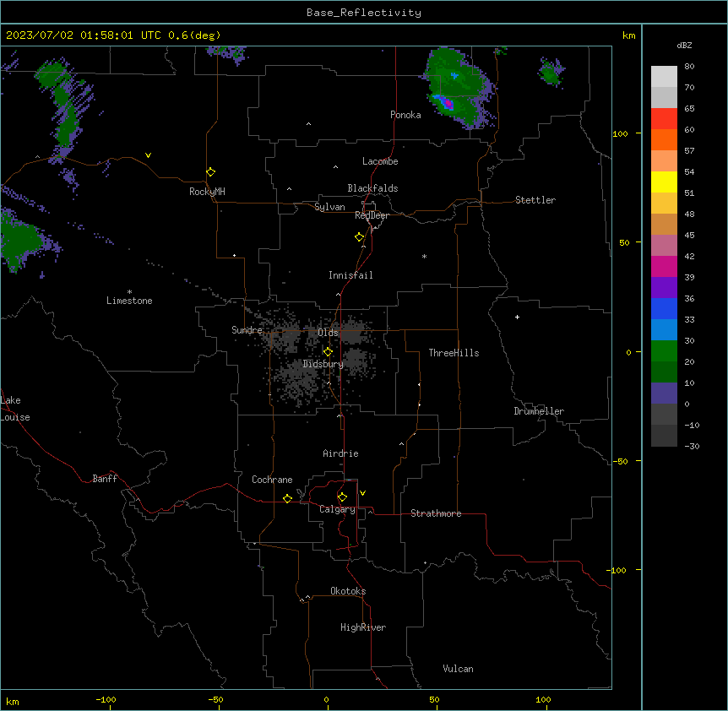This screenshot has height=711, width=728.
Task: Click the RedDeer city label
Action: 372,215
